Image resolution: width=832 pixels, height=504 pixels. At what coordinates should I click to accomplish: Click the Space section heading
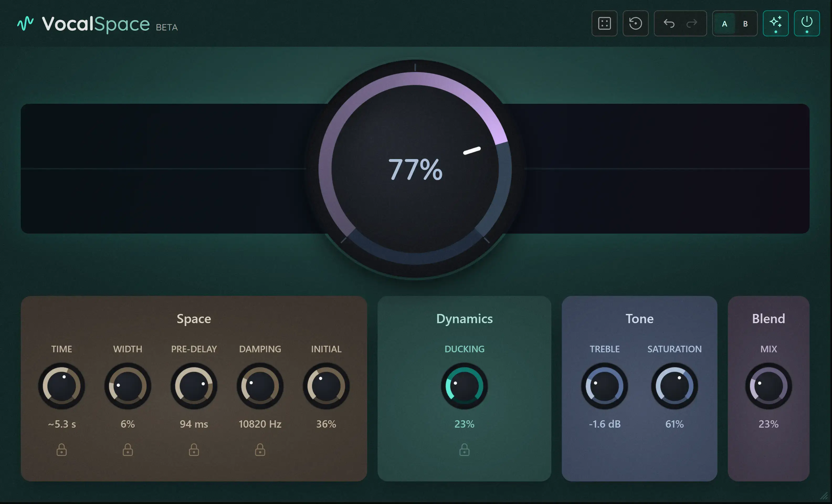pyautogui.click(x=194, y=319)
